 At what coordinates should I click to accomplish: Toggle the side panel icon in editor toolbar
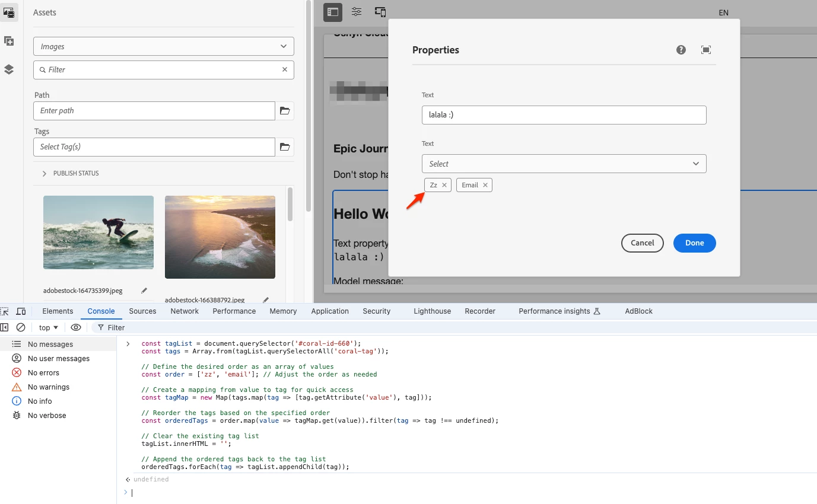click(333, 12)
